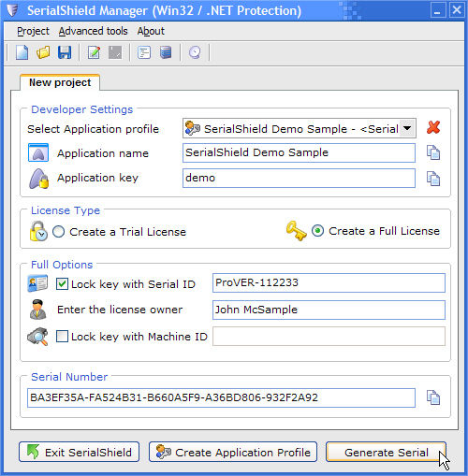Copy the generated Serial Number icon

[x=433, y=397]
